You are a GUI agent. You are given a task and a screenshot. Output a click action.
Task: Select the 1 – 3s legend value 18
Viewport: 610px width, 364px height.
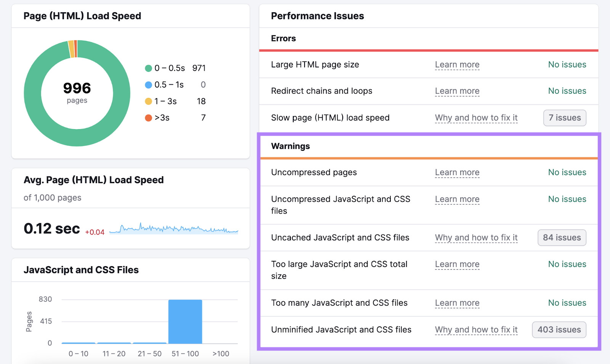[201, 101]
